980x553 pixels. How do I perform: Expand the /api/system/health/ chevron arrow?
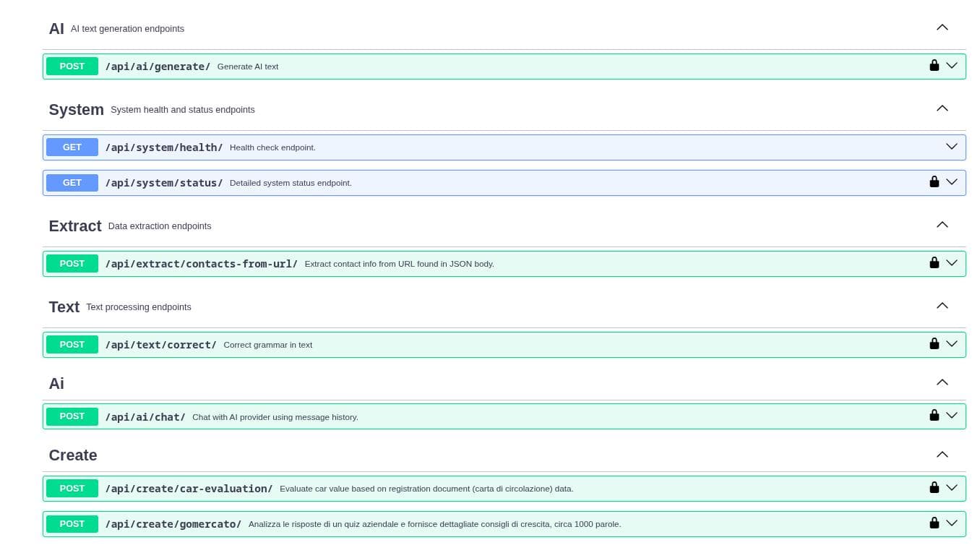952,147
